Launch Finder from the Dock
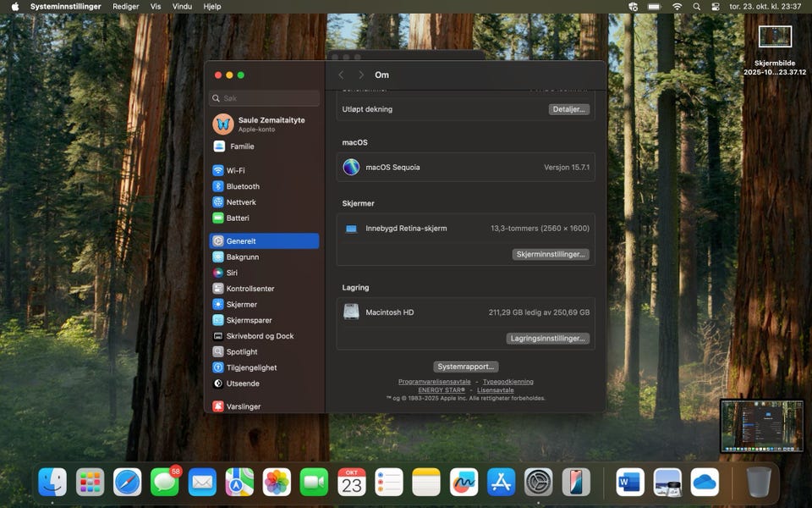 pyautogui.click(x=52, y=482)
